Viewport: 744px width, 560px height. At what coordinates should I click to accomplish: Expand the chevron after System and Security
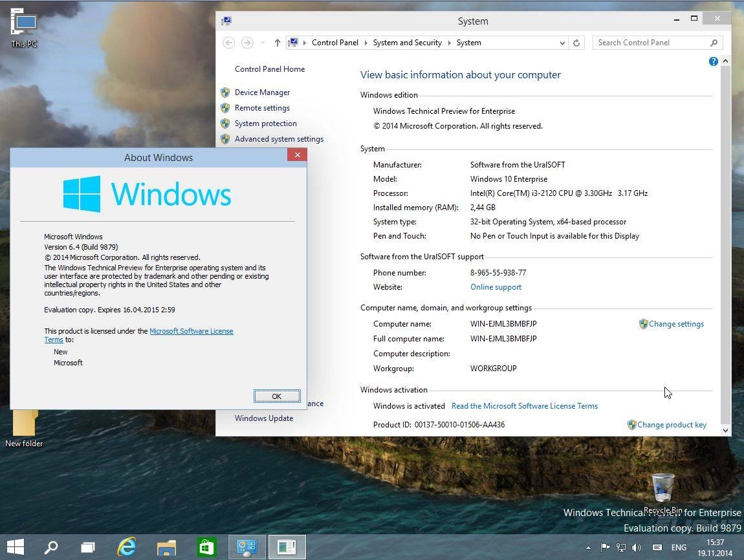450,43
